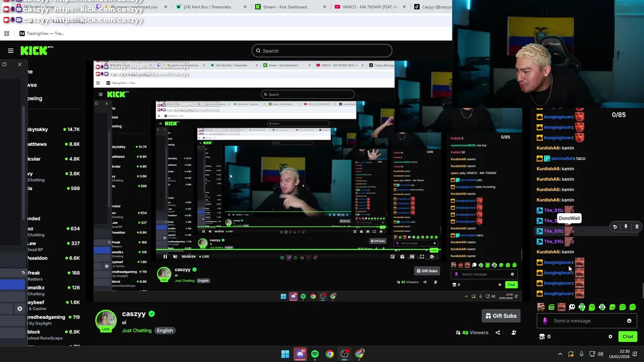
Task: Close the Alert Box / Streamlabs tab
Action: tap(245, 7)
